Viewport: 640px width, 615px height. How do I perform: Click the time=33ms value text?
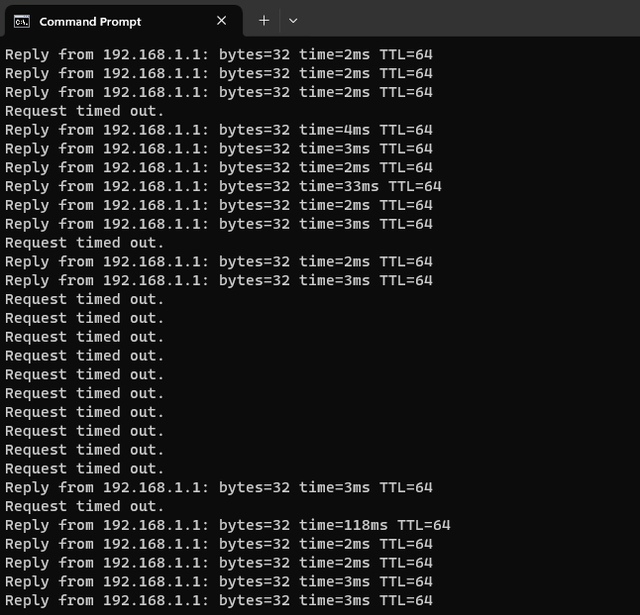tap(339, 186)
